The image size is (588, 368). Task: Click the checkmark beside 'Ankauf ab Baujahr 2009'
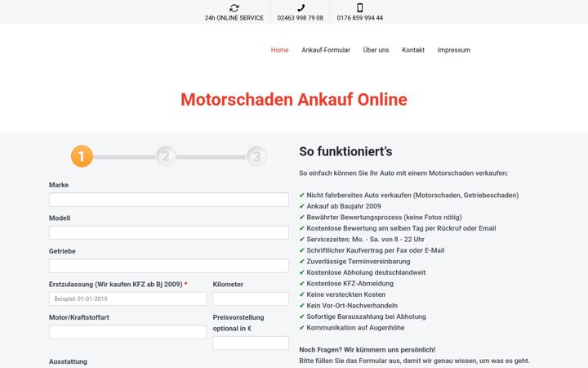click(302, 206)
